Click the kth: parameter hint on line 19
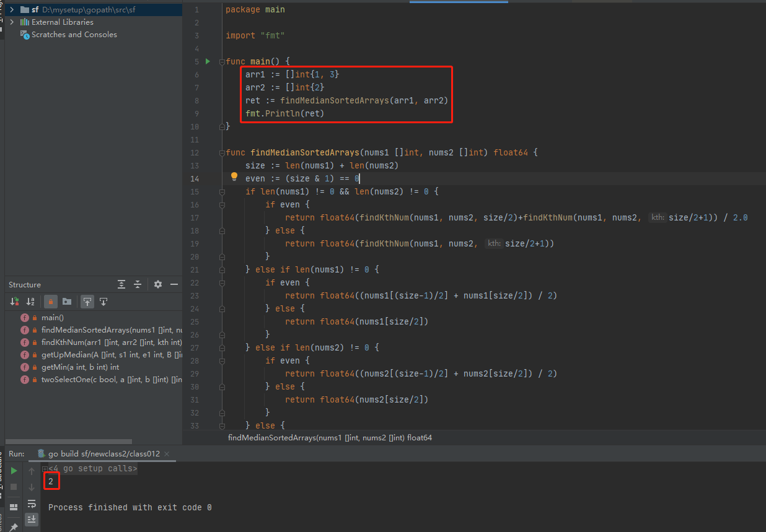Viewport: 766px width, 532px height. [x=494, y=243]
